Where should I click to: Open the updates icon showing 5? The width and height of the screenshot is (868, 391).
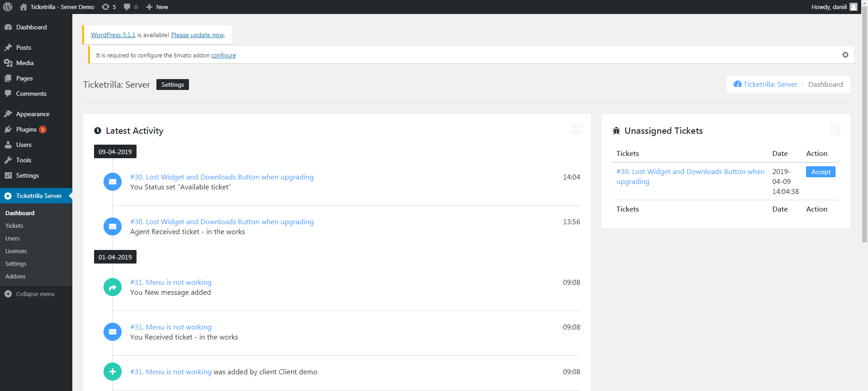pos(105,7)
